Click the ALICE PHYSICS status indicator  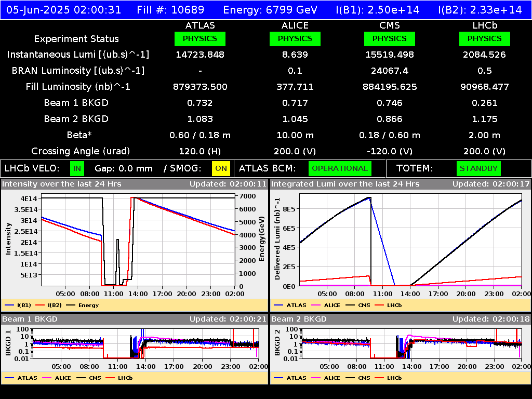pyautogui.click(x=295, y=38)
